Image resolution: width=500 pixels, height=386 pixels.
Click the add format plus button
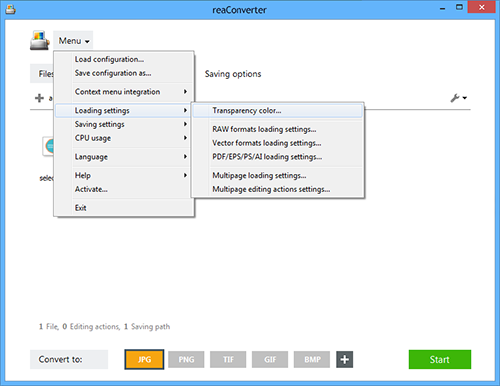click(x=345, y=359)
